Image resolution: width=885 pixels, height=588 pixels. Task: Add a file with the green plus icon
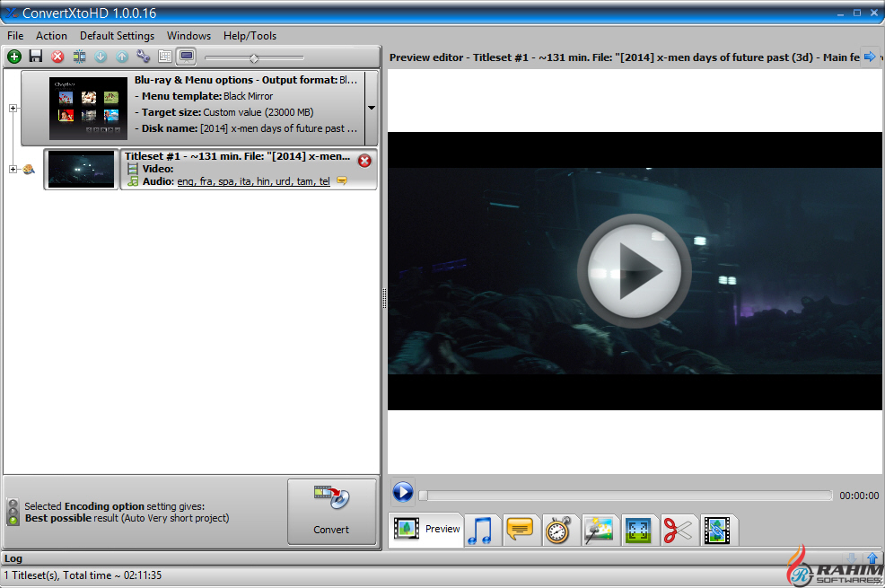pos(14,57)
